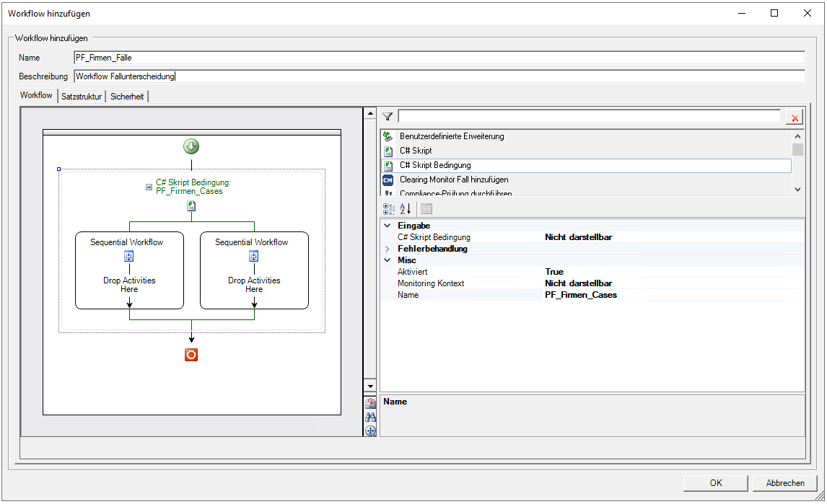Click the book pages icon above binoculars
This screenshot has width=827, height=504.
point(371,403)
